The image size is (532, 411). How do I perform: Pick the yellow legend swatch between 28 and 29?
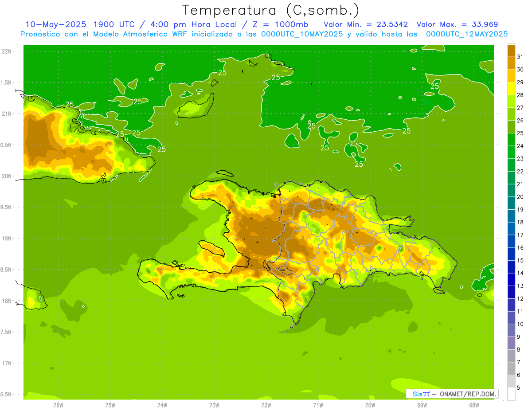tap(511, 89)
